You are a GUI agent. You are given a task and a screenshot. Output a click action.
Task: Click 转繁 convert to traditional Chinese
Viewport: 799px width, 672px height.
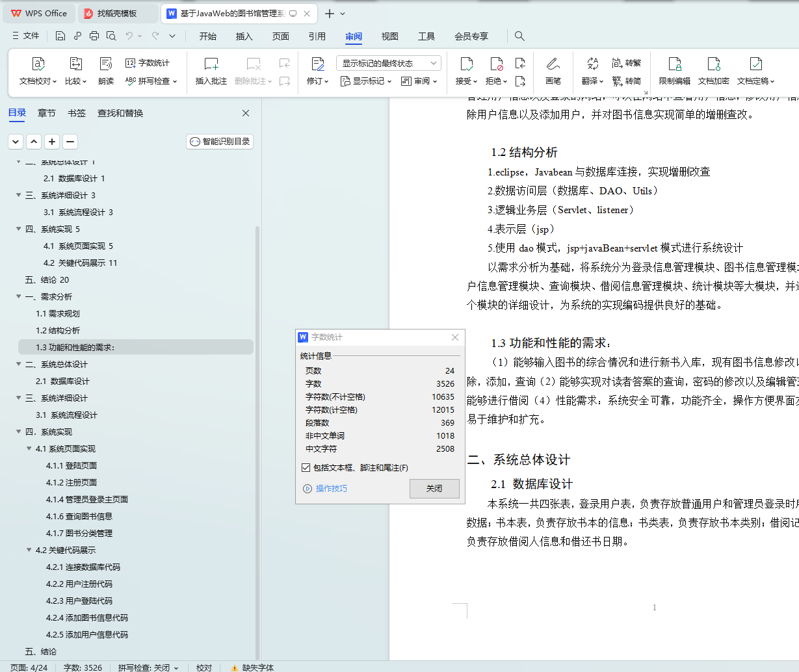pos(627,63)
